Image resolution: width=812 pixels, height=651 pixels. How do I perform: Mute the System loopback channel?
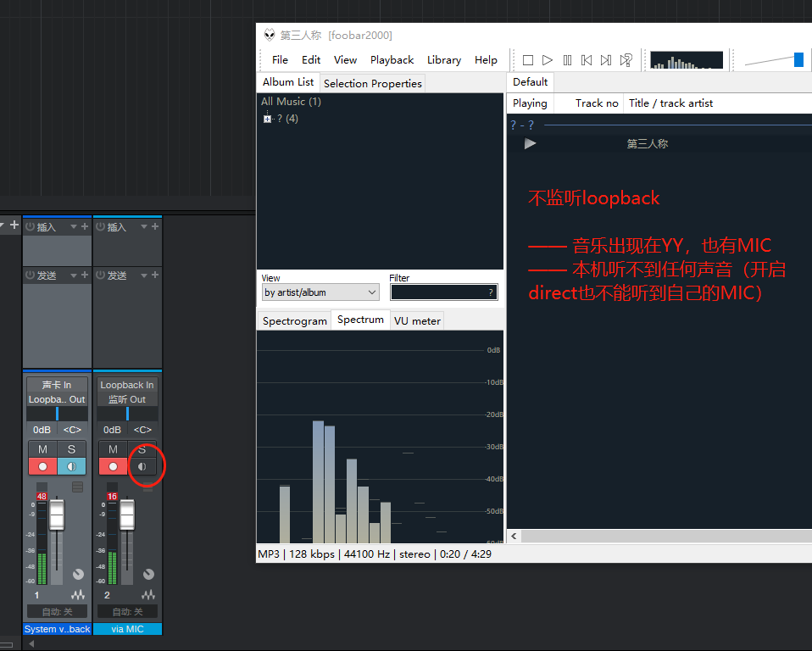[x=42, y=448]
